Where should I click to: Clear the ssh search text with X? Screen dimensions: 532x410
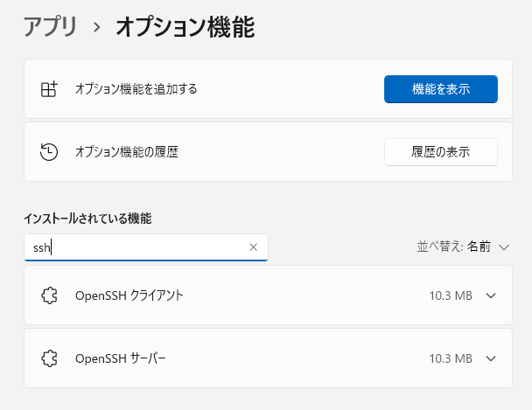254,247
